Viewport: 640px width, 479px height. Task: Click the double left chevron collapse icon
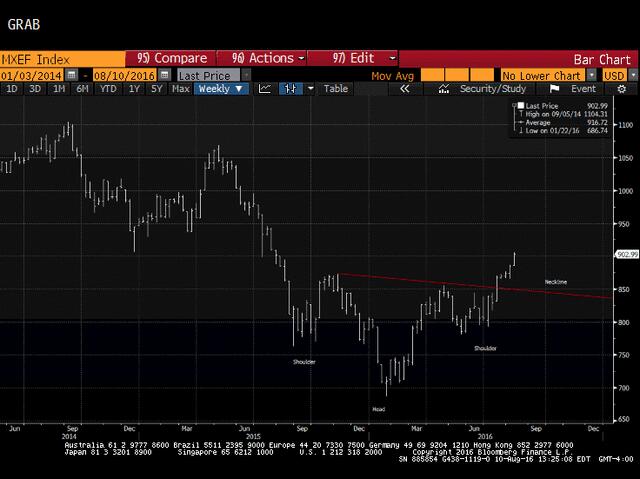[404, 89]
